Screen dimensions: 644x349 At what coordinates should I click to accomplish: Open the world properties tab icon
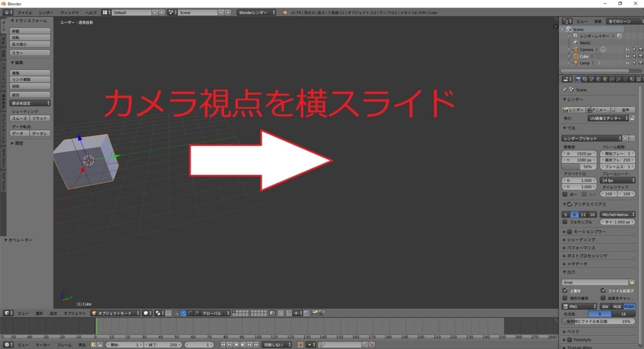(x=599, y=79)
